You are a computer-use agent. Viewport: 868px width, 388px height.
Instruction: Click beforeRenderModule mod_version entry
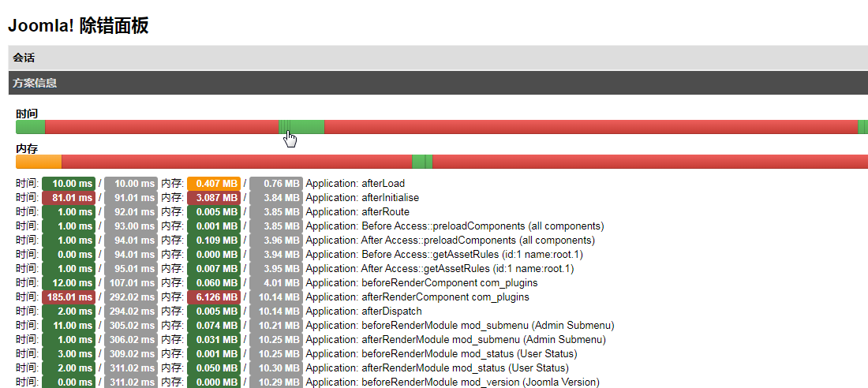[x=452, y=382]
